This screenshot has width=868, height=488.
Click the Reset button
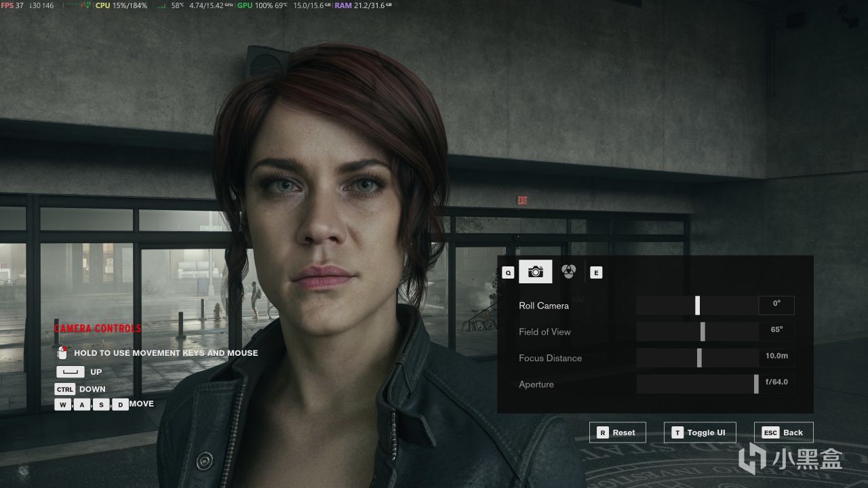click(x=618, y=432)
